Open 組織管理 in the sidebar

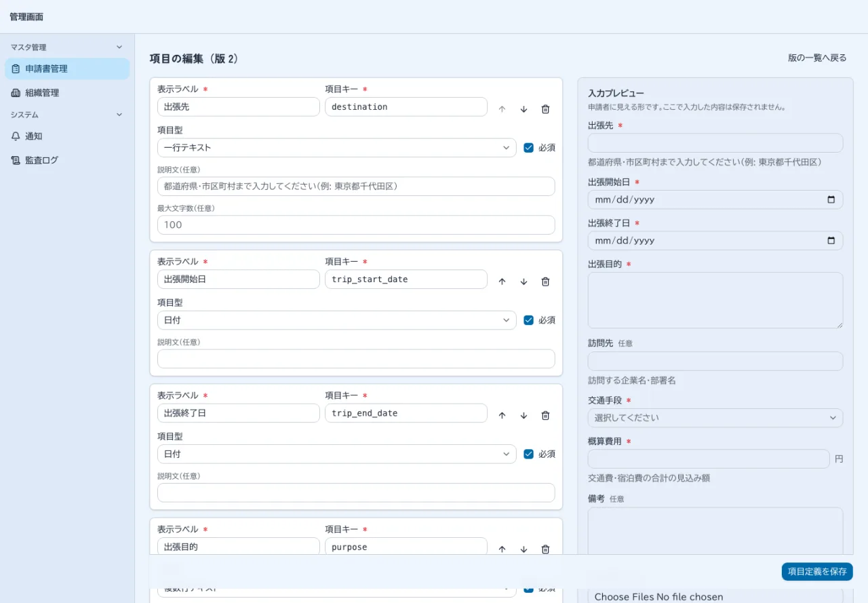point(67,93)
